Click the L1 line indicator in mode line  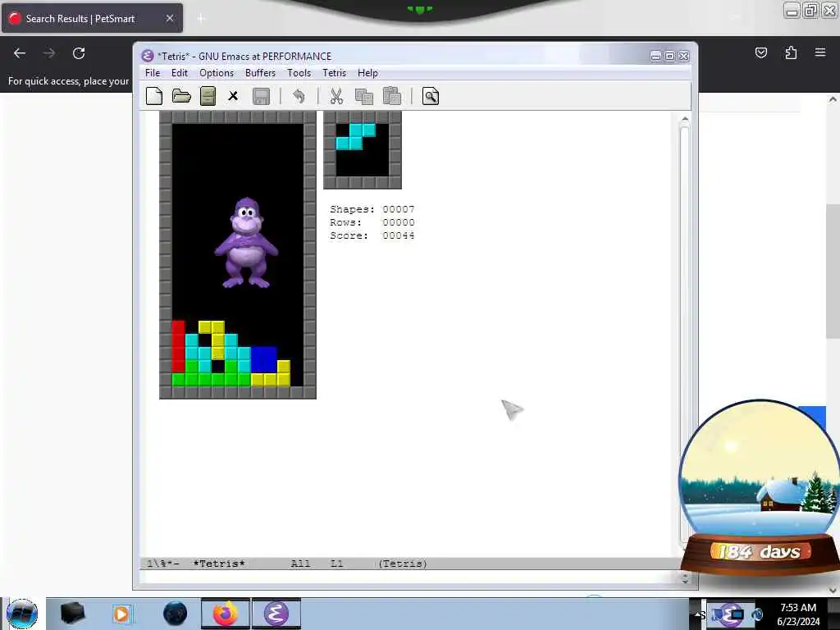point(336,564)
